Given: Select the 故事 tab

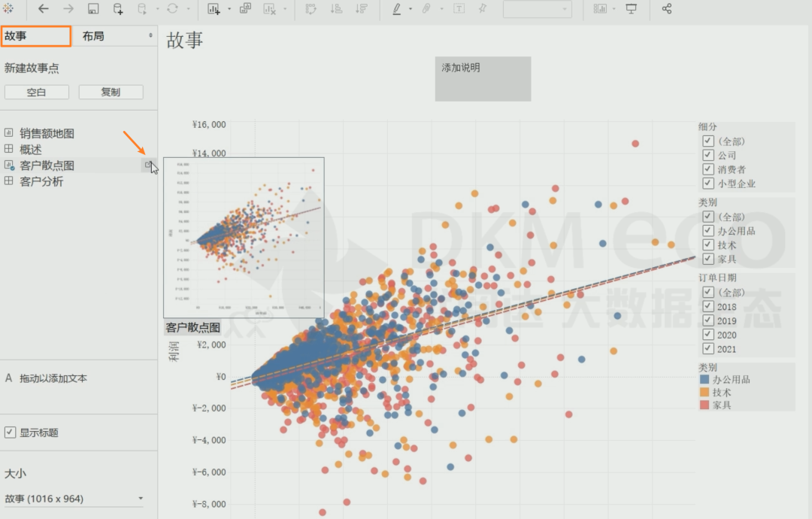Looking at the screenshot, I should (x=36, y=35).
